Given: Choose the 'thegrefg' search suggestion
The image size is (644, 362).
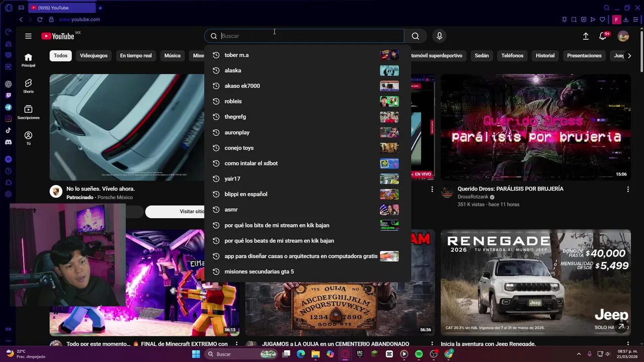Looking at the screenshot, I should [307, 117].
